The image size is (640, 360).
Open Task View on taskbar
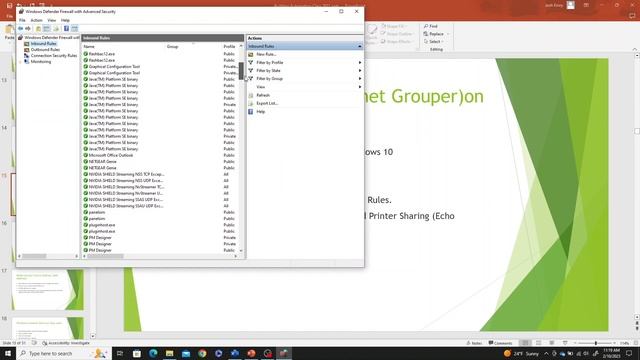tap(120, 353)
